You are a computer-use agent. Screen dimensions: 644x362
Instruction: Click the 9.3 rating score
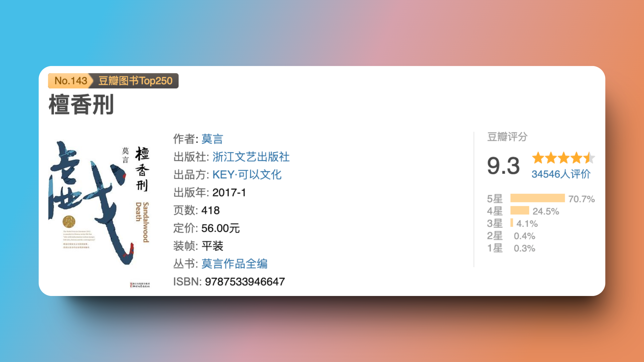pyautogui.click(x=503, y=166)
